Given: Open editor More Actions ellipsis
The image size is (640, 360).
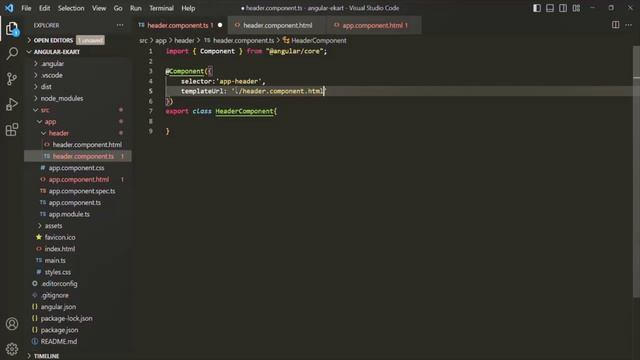Looking at the screenshot, I should [628, 25].
